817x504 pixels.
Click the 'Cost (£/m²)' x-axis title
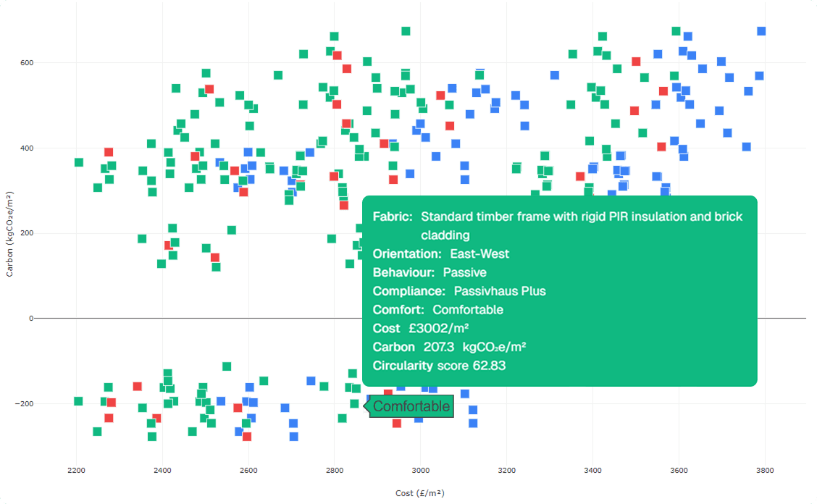point(419,493)
